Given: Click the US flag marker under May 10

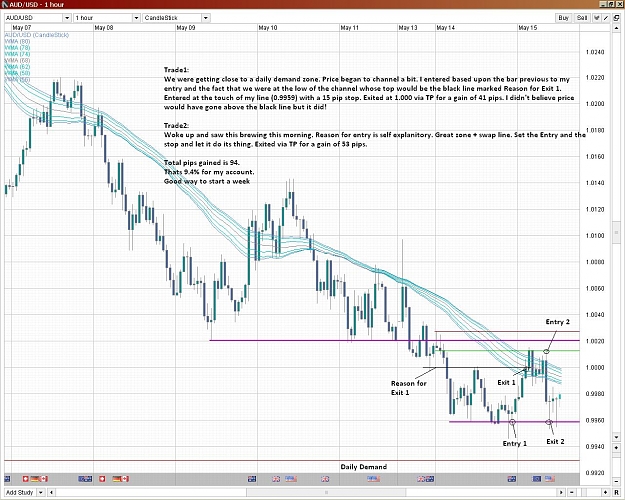Looking at the screenshot, I should coord(291,478).
